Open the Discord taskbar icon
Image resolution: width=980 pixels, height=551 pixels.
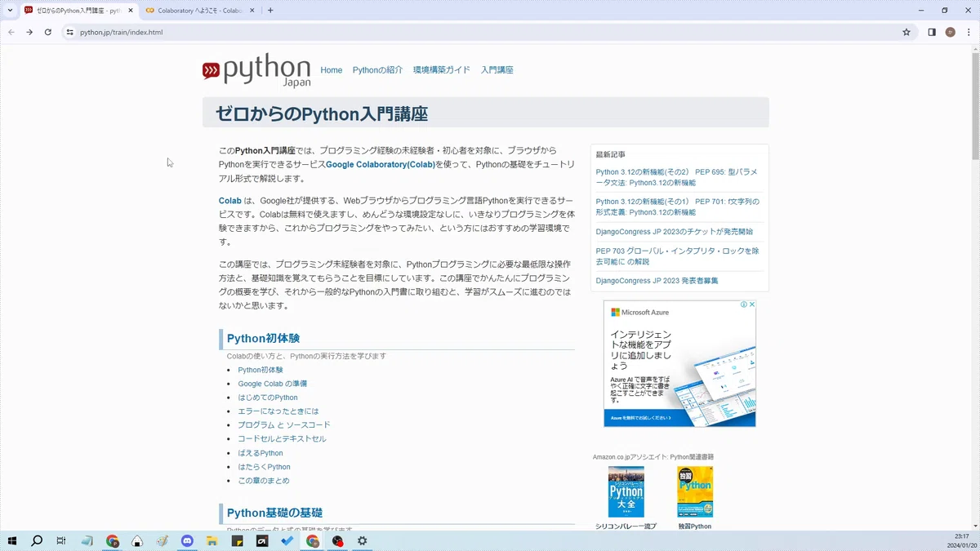click(187, 540)
